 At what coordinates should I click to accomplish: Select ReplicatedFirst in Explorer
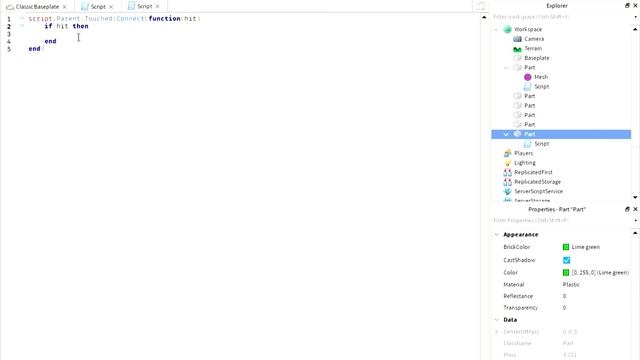[x=533, y=172]
